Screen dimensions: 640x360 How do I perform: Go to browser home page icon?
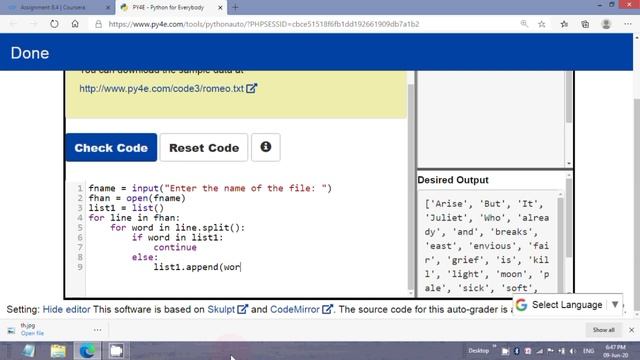(75, 24)
